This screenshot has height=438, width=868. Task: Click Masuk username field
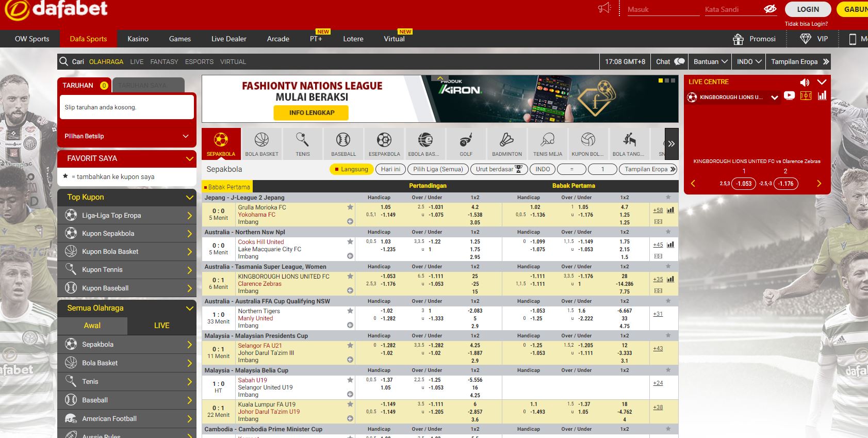coord(663,9)
